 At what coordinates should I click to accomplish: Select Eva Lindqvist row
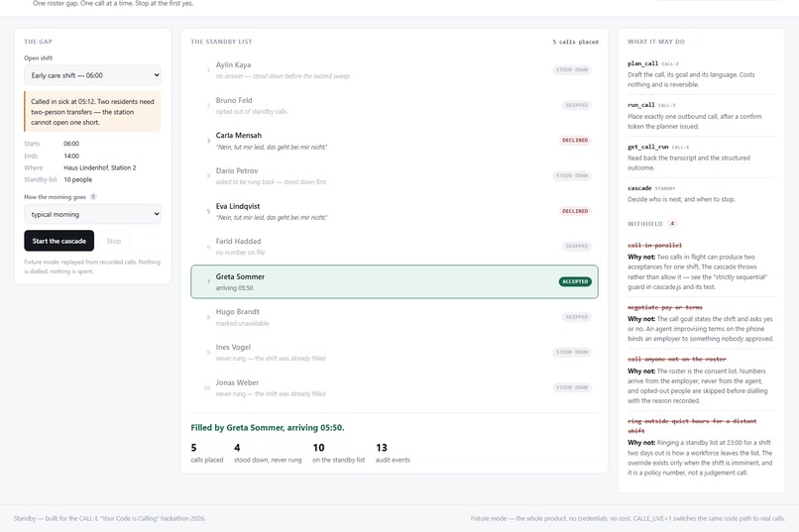point(394,211)
